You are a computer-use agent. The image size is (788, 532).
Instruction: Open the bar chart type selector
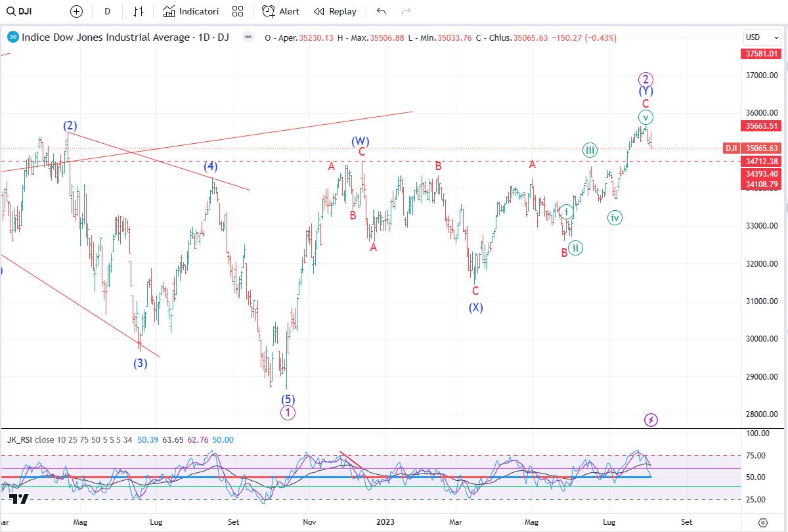pos(138,11)
